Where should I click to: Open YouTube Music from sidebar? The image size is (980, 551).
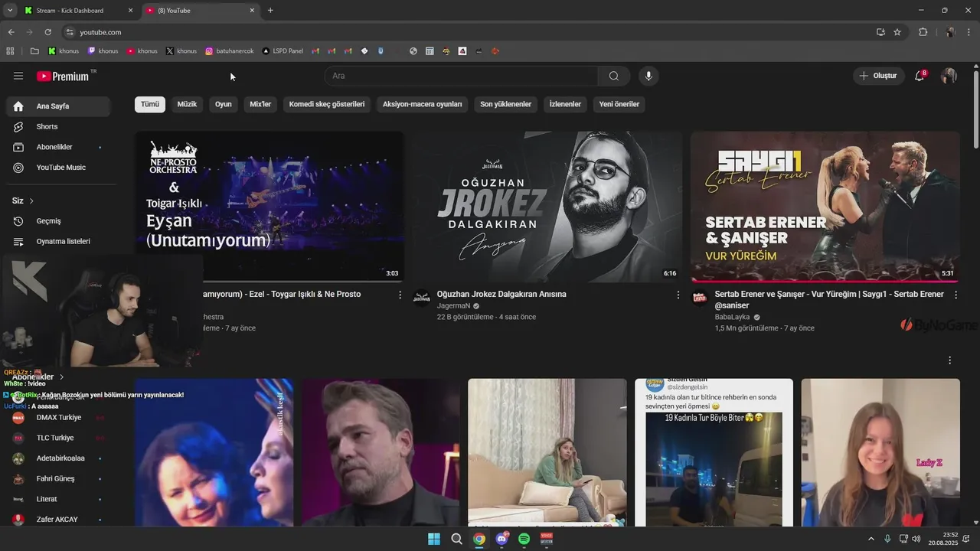coord(58,168)
